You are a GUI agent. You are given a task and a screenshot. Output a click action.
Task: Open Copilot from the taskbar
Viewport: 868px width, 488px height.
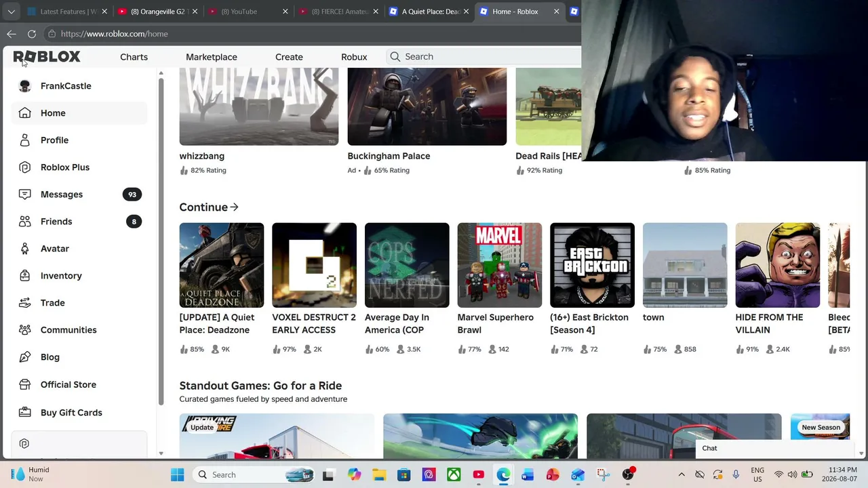pyautogui.click(x=355, y=474)
